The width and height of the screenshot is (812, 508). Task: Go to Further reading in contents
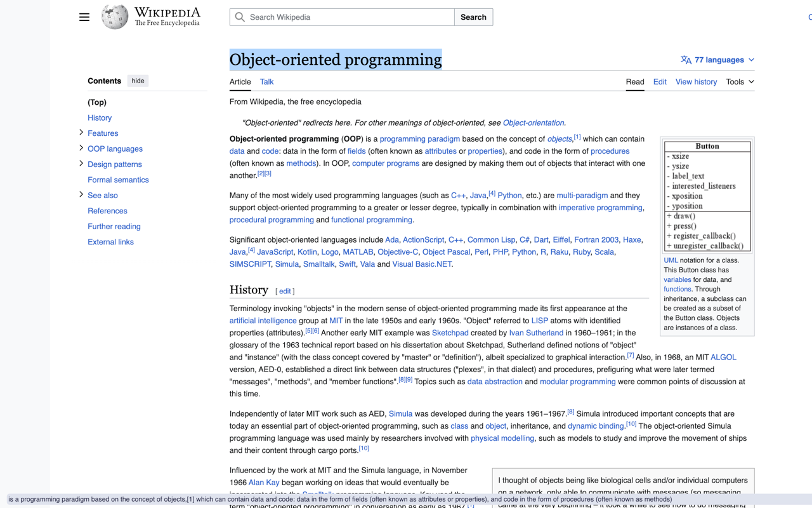114,226
